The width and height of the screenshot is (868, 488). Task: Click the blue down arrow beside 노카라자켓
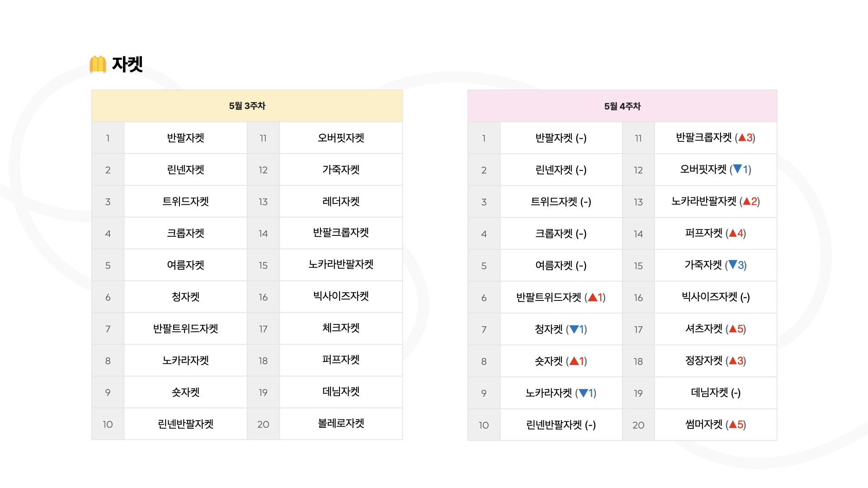click(583, 393)
